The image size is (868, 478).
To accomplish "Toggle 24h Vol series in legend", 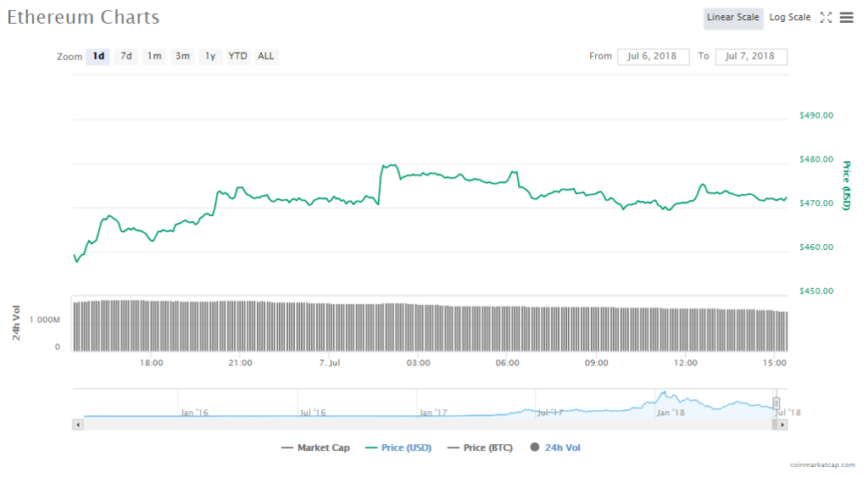I will pyautogui.click(x=555, y=447).
